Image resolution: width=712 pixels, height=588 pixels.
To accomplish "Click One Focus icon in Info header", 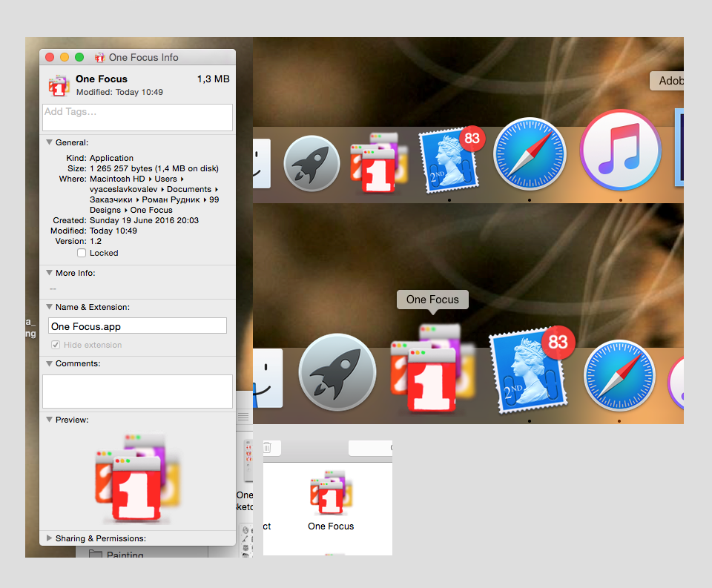I will [59, 85].
